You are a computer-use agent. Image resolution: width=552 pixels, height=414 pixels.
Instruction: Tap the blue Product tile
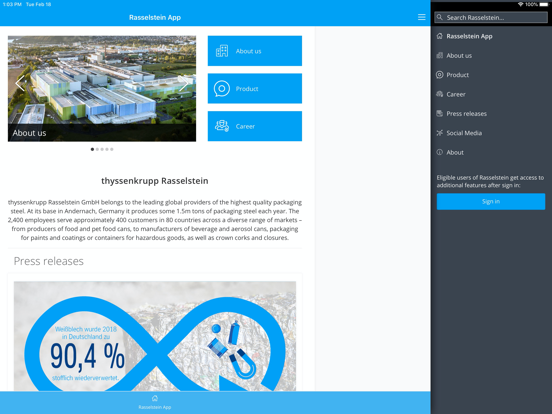[255, 88]
